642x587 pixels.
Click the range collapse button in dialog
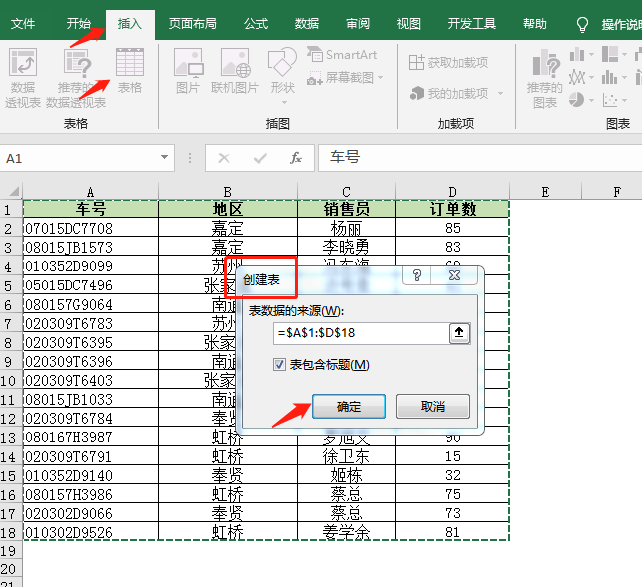(x=459, y=333)
